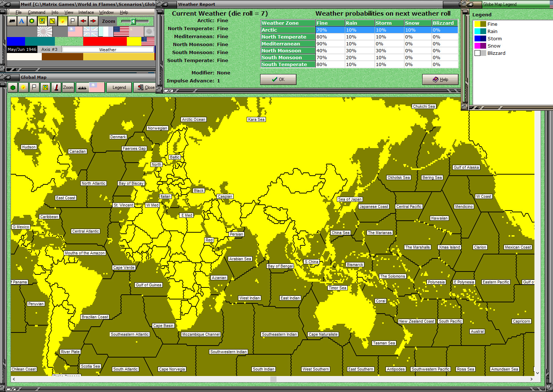Select the South Temperate weather zone row

359,65
